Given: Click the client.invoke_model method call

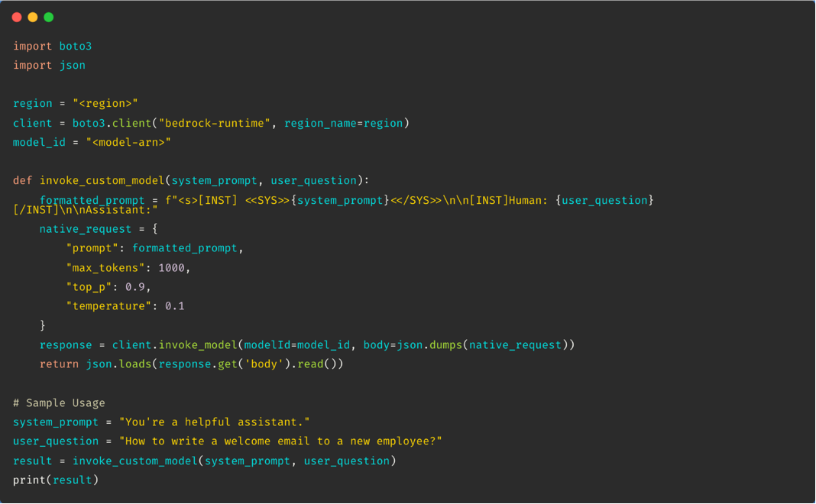Looking at the screenshot, I should (x=175, y=345).
